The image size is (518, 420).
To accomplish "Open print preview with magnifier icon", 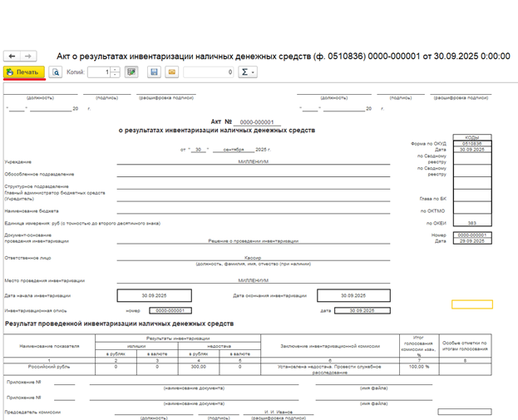I will (56, 72).
